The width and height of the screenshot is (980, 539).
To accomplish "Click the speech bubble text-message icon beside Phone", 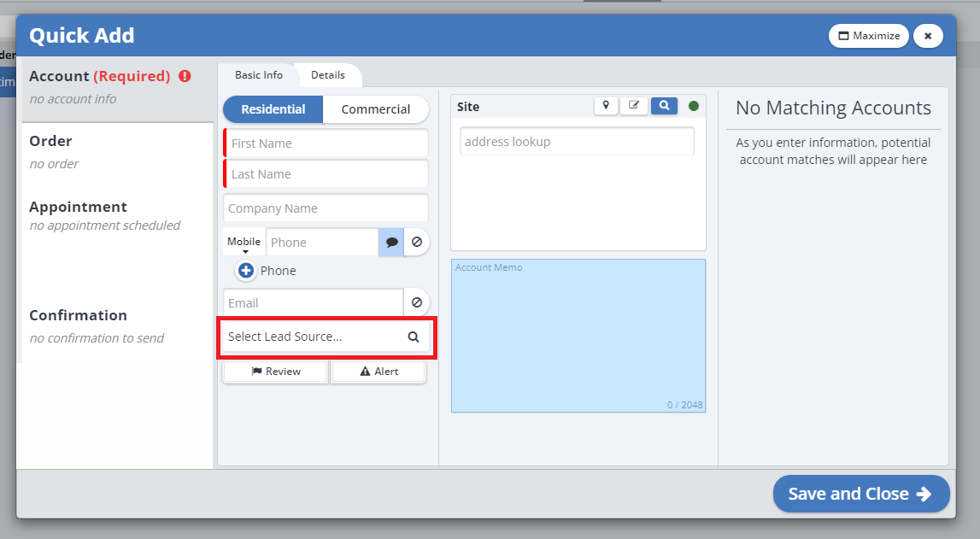I will pyautogui.click(x=391, y=243).
